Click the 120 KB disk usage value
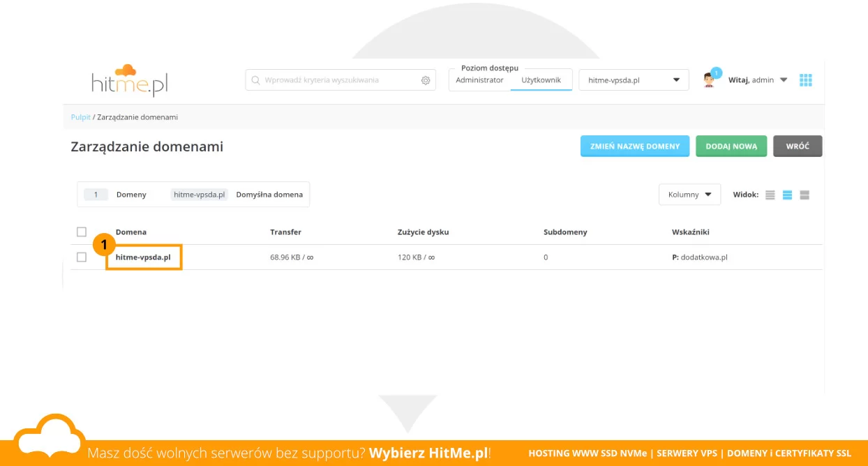The image size is (868, 466). [x=416, y=257]
